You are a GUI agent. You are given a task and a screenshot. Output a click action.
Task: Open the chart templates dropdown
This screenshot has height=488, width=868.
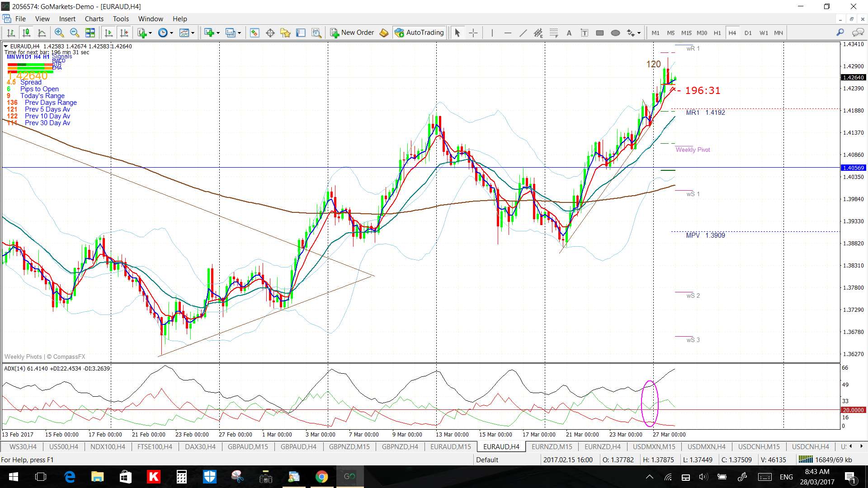pyautogui.click(x=187, y=33)
